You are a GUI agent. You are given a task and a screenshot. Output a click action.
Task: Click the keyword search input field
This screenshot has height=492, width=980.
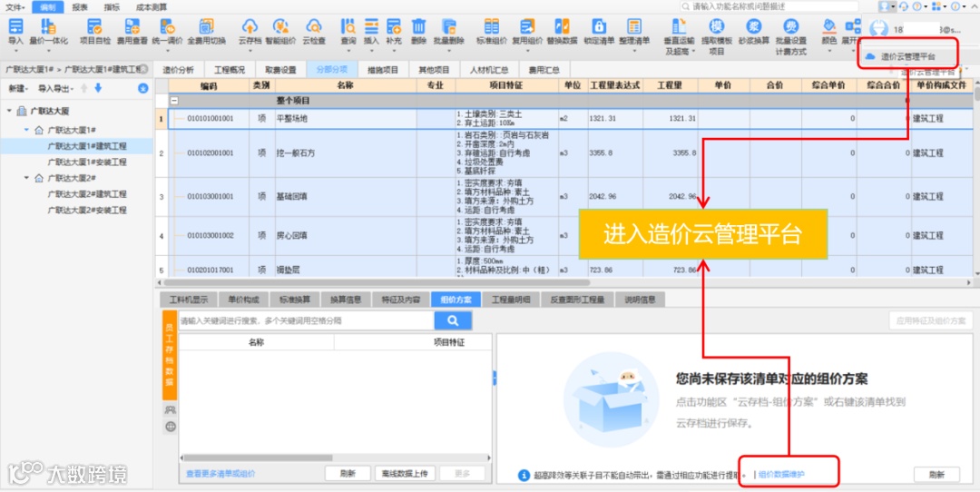pyautogui.click(x=307, y=320)
